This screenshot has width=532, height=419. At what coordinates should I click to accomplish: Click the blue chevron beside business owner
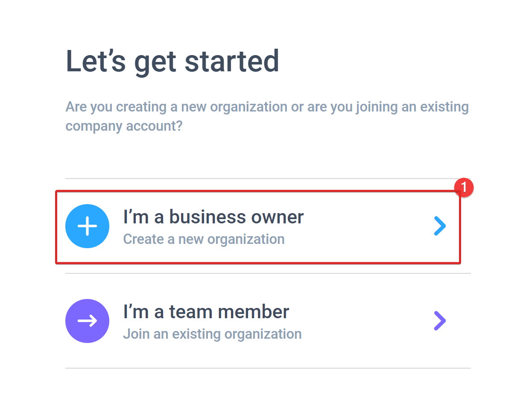tap(440, 226)
